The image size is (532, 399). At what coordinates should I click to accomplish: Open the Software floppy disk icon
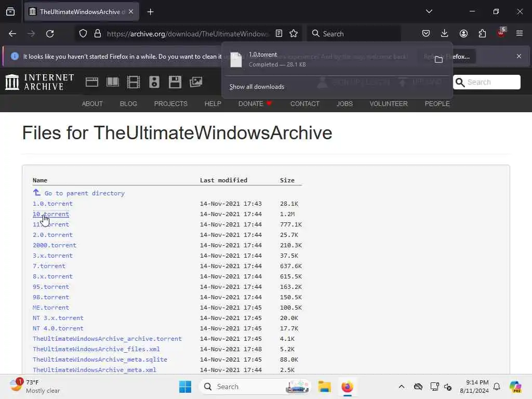point(175,82)
